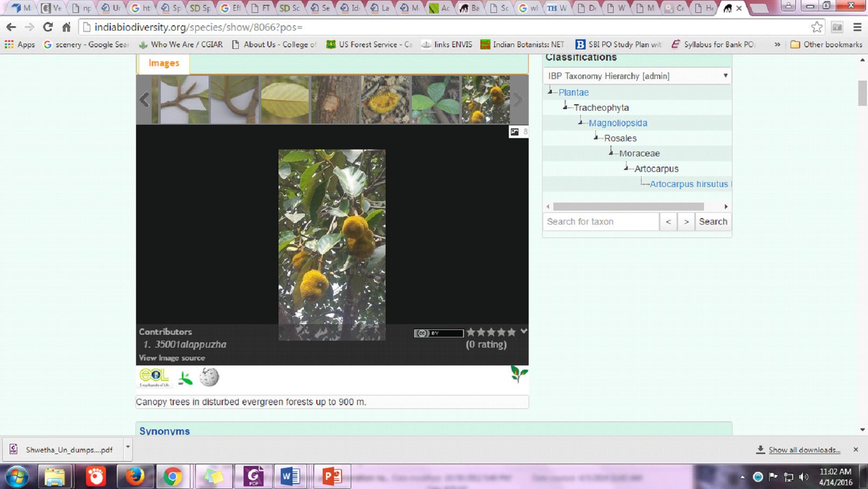Viewport: 868px width, 489px height.
Task: Open Firefox from the Windows taskbar
Action: tap(134, 477)
